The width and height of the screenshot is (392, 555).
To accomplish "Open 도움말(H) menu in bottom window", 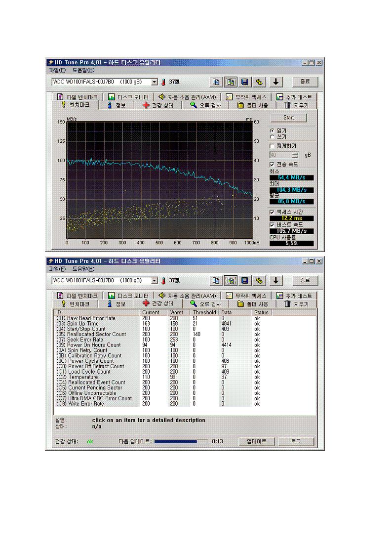I will tap(83, 269).
